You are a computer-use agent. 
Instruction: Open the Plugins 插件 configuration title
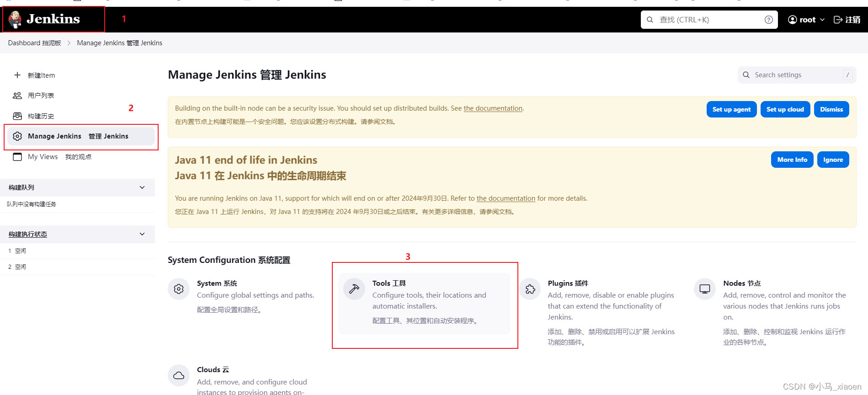(x=568, y=283)
